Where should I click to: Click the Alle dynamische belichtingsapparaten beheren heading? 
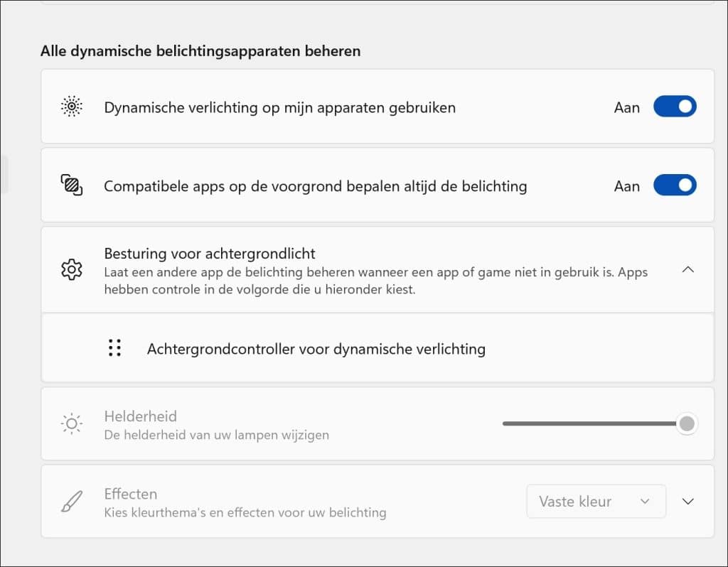pos(201,51)
